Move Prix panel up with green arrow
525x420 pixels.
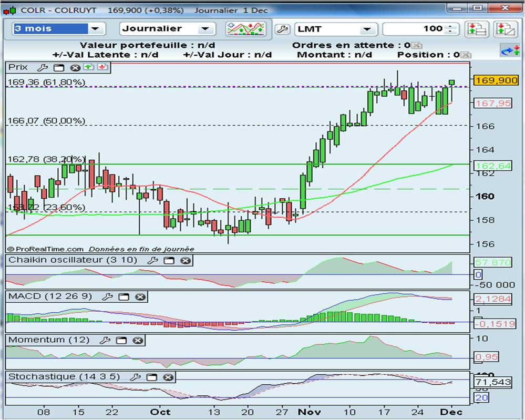click(88, 67)
